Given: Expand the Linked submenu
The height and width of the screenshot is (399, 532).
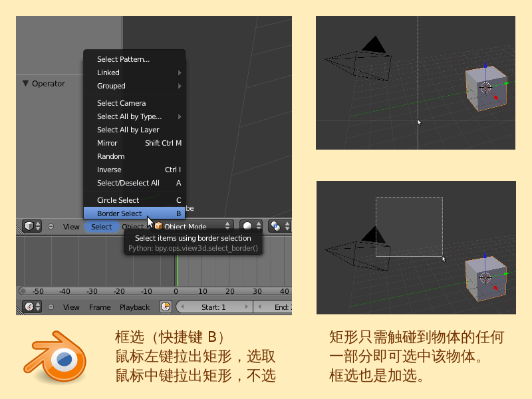Looking at the screenshot, I should 134,72.
